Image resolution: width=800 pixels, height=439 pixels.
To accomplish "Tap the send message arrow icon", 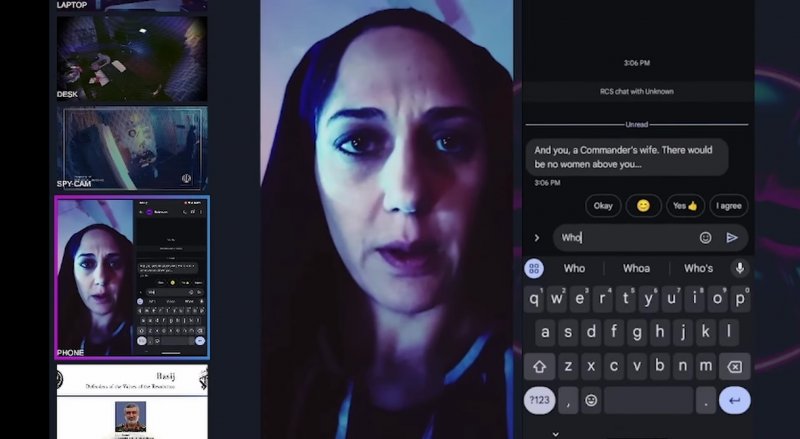I will click(732, 237).
